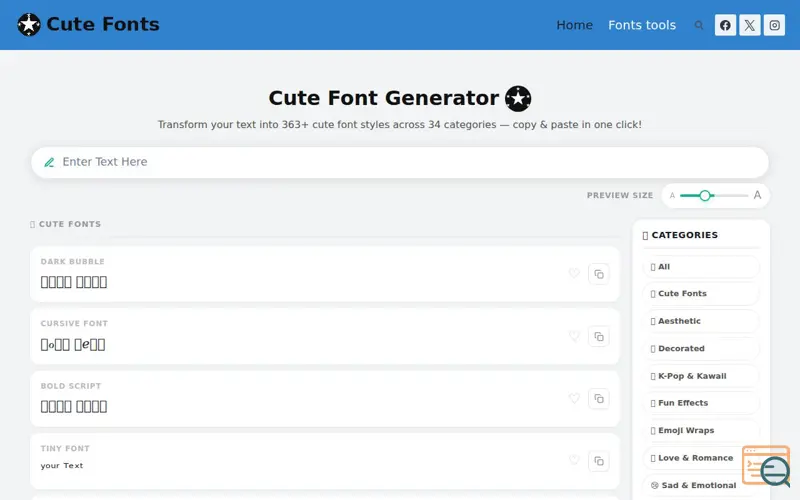Click the pencil icon in text field
The image size is (800, 500).
tap(49, 162)
